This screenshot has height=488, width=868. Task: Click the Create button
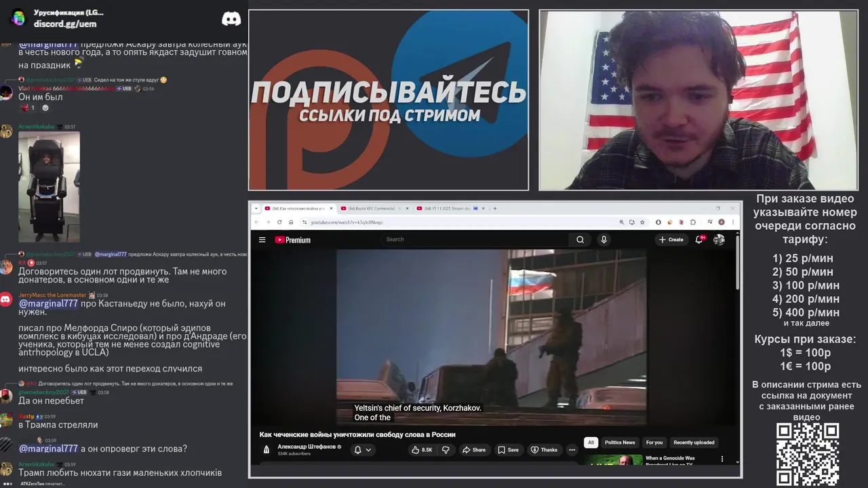[x=671, y=239]
